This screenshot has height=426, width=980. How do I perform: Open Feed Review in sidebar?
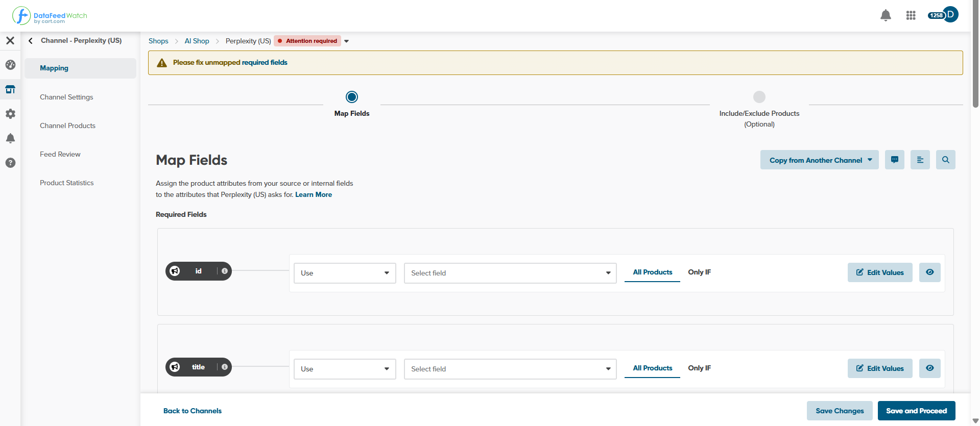[x=60, y=154]
